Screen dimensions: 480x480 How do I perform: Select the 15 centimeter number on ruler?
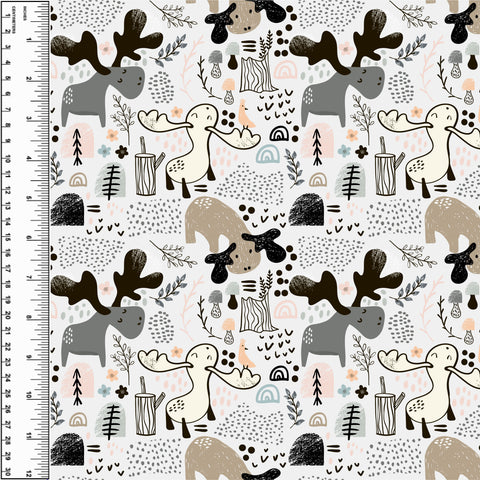point(8,238)
